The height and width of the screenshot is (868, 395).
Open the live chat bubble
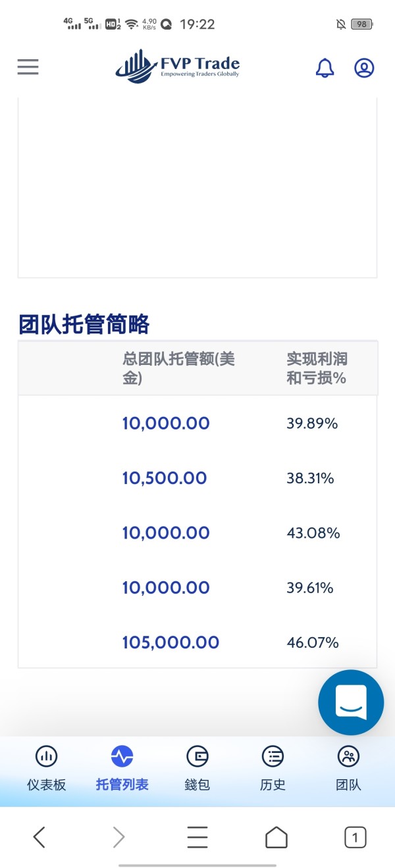(x=350, y=702)
